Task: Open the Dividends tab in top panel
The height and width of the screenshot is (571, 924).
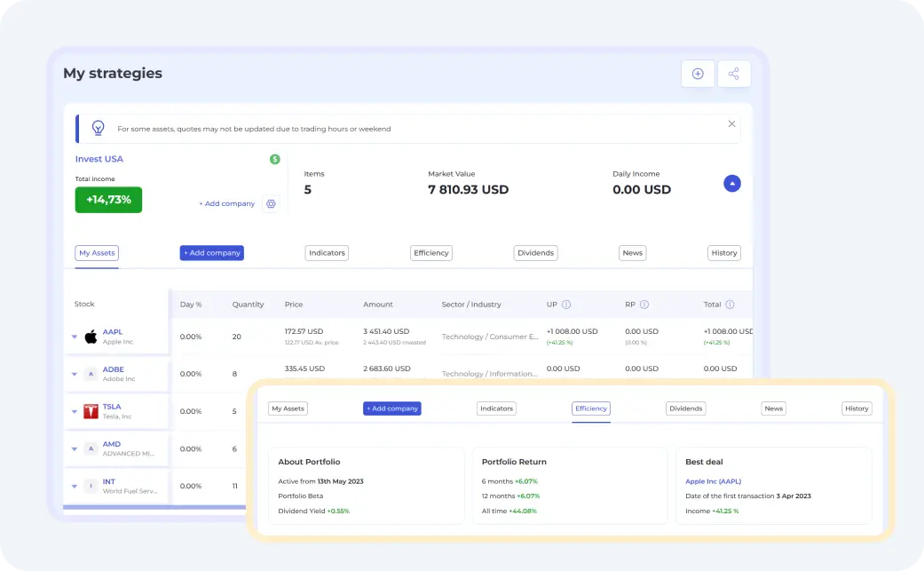Action: 535,253
